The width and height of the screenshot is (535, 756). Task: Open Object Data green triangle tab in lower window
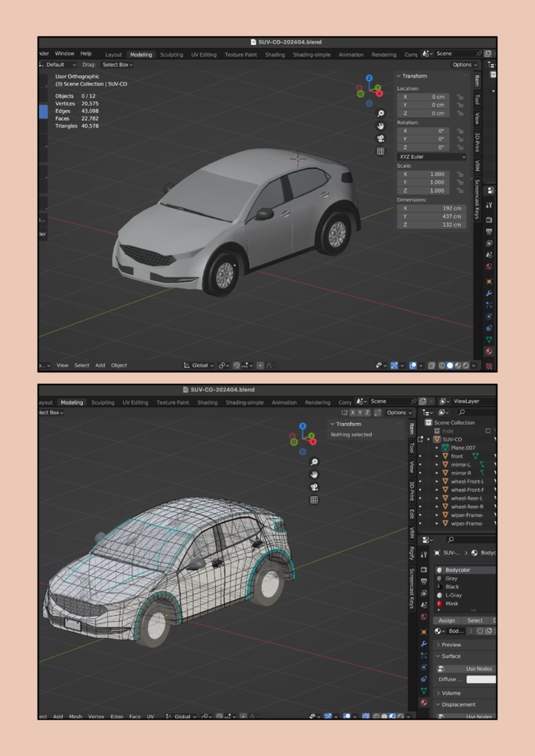[423, 691]
